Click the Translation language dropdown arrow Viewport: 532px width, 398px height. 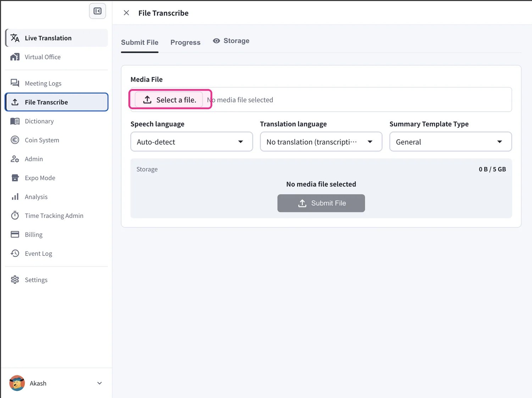tap(370, 142)
